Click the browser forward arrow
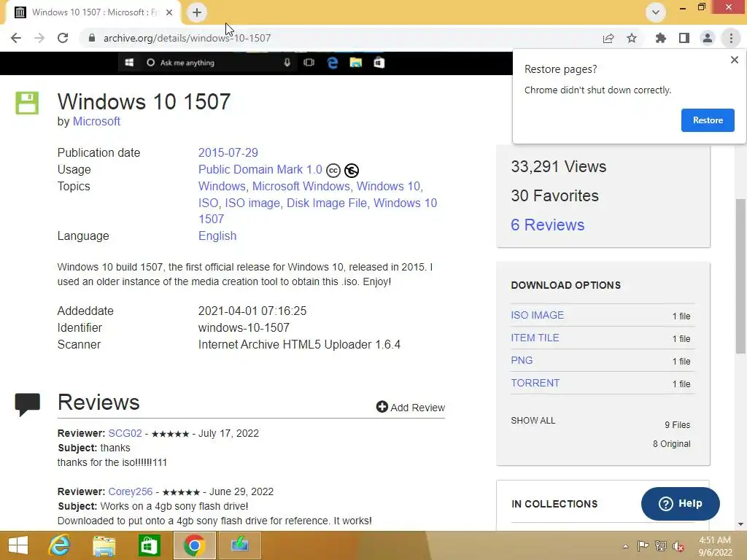This screenshot has height=560, width=747. pyautogui.click(x=39, y=38)
